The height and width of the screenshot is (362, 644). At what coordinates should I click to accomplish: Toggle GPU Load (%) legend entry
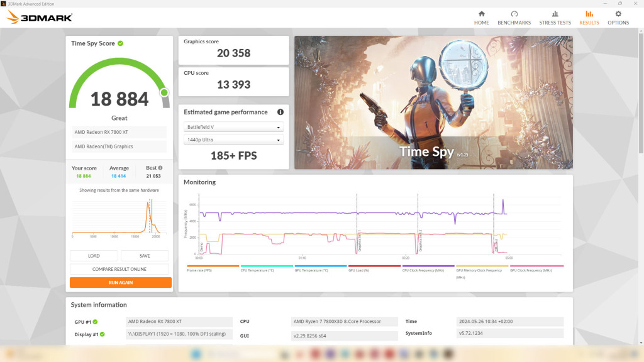point(374,268)
